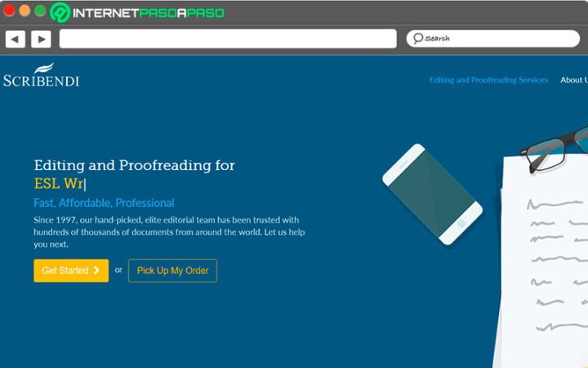588x368 pixels.
Task: Open the About Us menu item
Action: coord(572,80)
